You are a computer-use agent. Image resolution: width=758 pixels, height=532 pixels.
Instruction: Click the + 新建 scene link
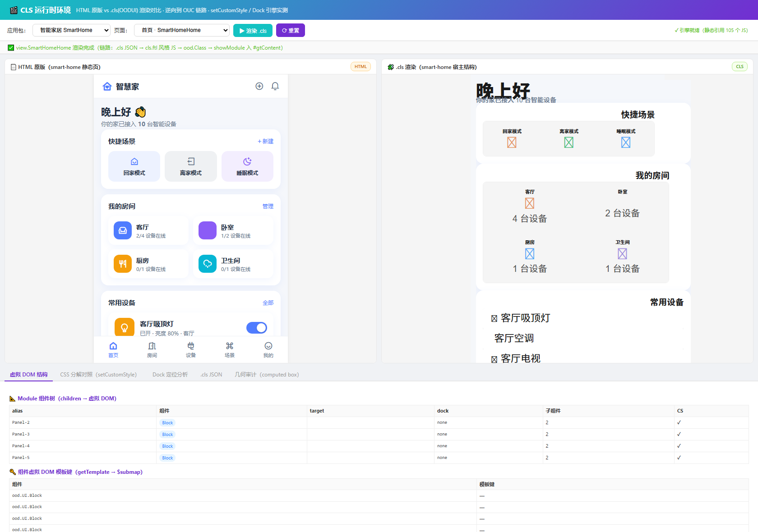pyautogui.click(x=265, y=142)
